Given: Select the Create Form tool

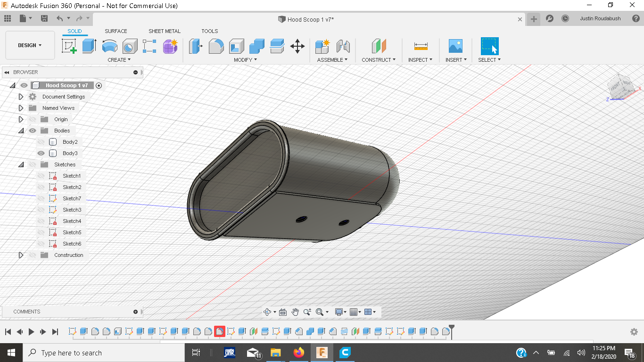Looking at the screenshot, I should coord(170,46).
